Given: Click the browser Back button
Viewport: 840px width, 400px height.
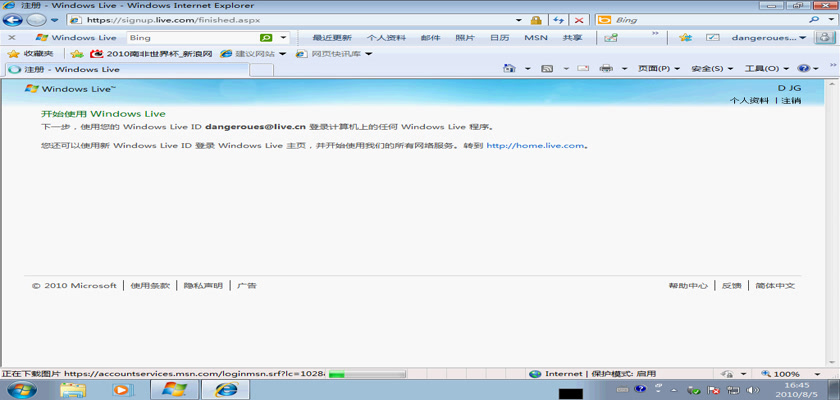Looking at the screenshot, I should pyautogui.click(x=13, y=20).
